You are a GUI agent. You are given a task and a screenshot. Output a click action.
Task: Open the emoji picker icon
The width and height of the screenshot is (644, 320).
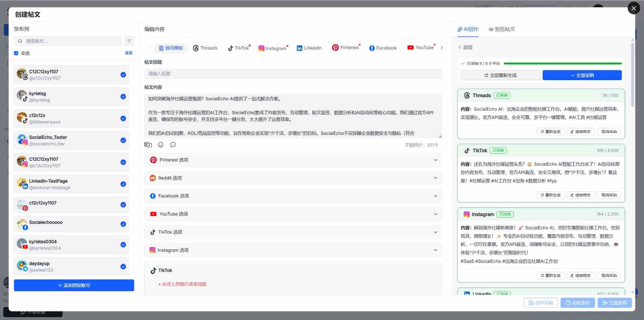pos(161,145)
